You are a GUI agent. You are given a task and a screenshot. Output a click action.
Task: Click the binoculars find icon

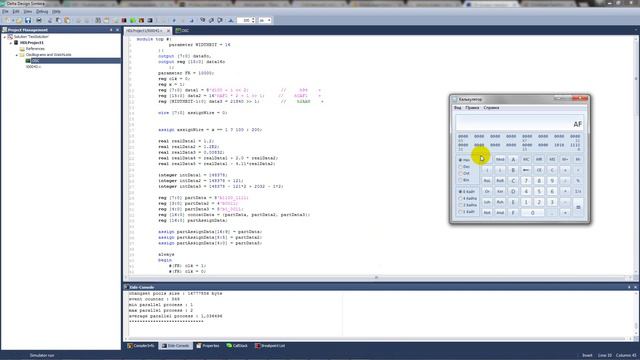(x=98, y=20)
